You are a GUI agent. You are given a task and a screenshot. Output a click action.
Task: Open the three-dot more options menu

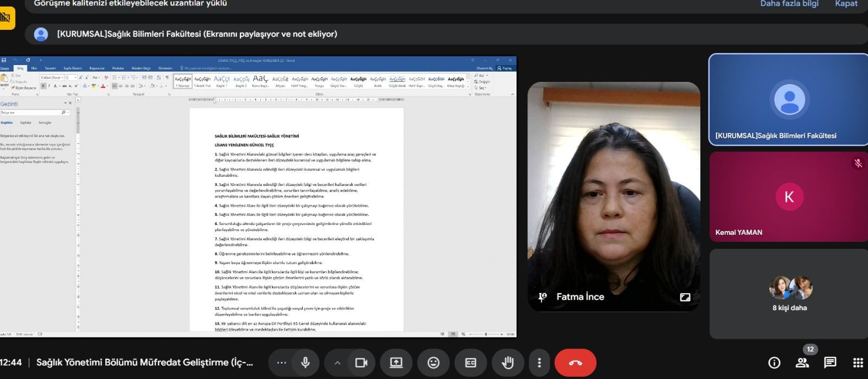point(539,363)
